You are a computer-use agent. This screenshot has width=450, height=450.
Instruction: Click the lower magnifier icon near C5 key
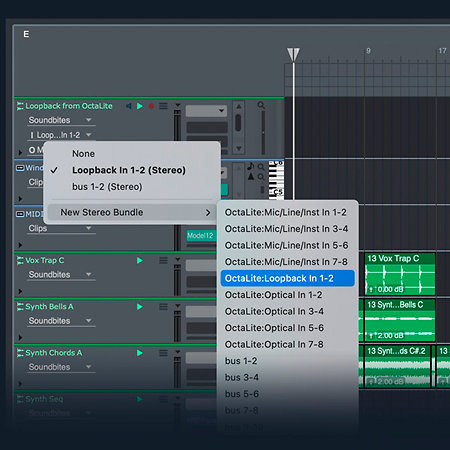[261, 177]
